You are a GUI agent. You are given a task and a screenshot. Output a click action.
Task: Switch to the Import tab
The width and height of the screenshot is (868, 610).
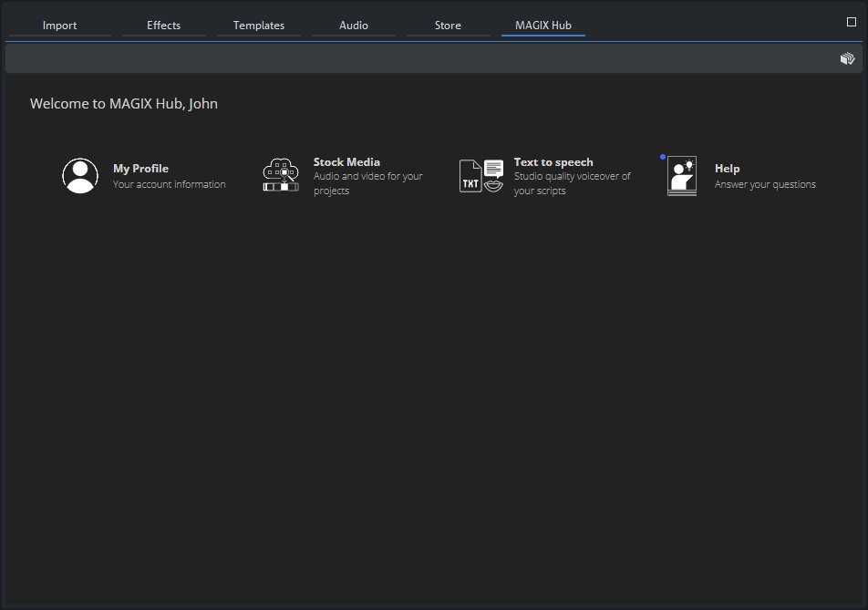tap(60, 26)
